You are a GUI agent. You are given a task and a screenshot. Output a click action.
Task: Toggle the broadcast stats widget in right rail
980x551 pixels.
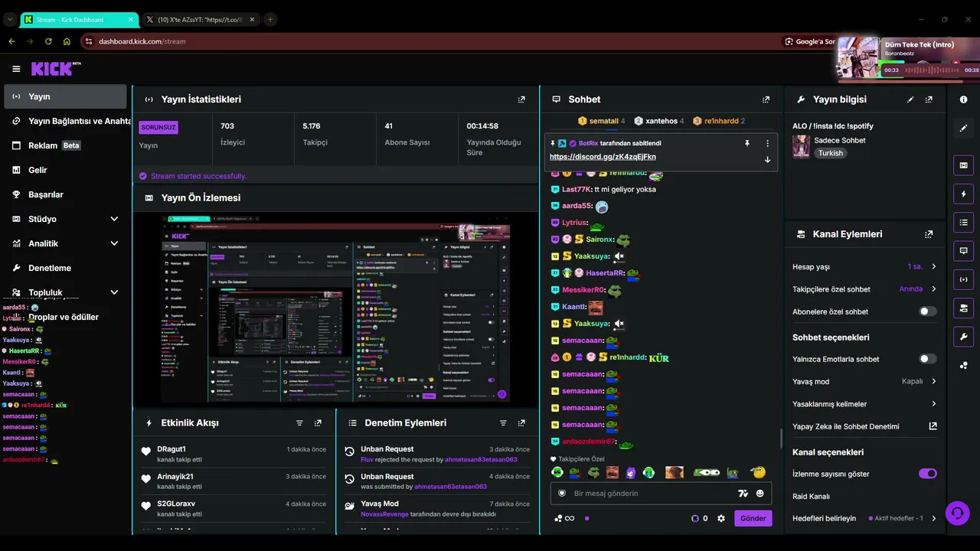(x=963, y=279)
